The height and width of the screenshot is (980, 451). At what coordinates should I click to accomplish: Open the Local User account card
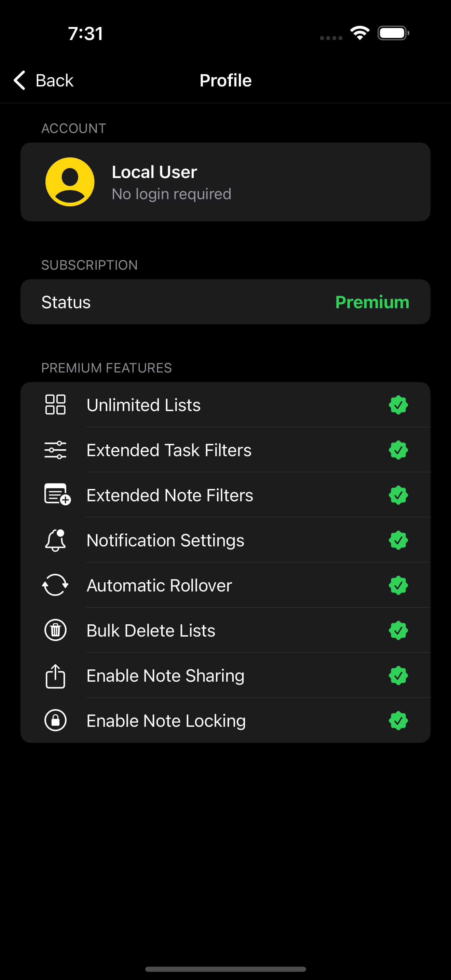225,182
